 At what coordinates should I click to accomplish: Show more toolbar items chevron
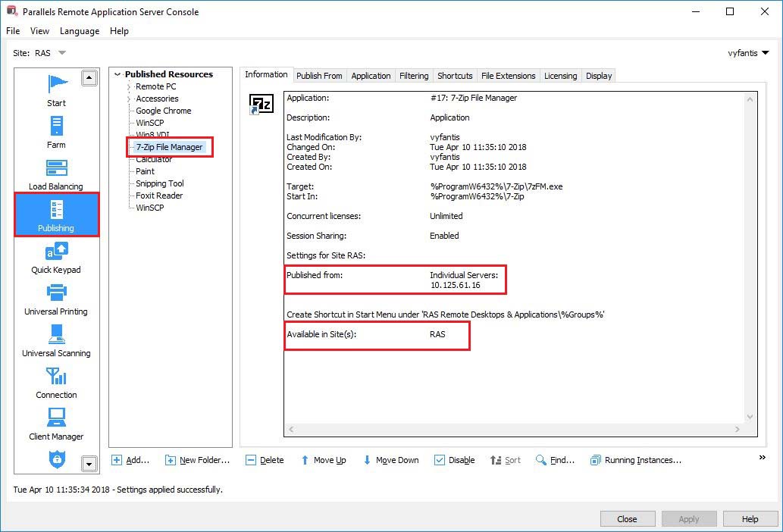point(763,457)
